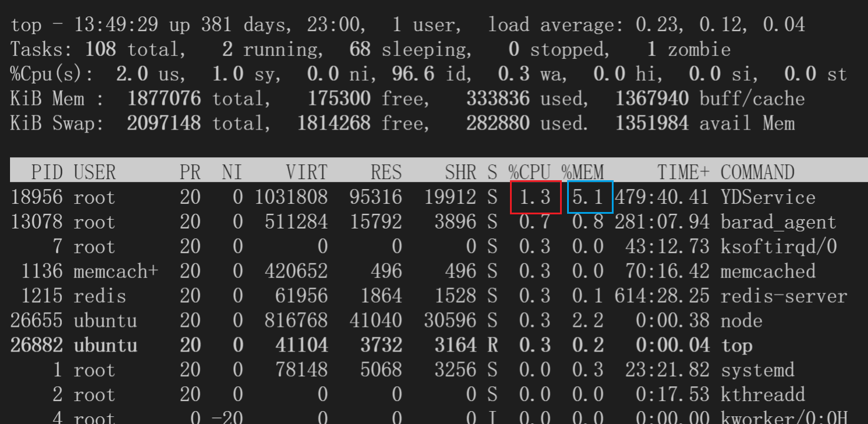Select node VIRT value 816768
The width and height of the screenshot is (868, 424).
[296, 321]
